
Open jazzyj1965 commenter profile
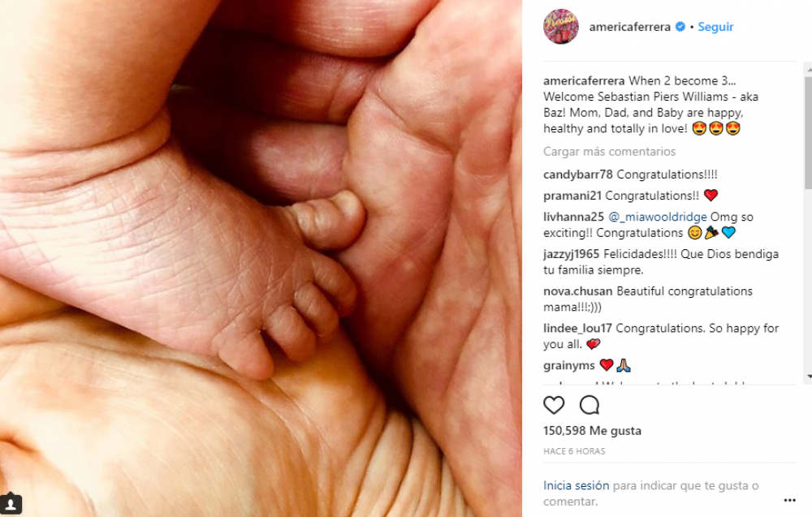click(x=571, y=254)
